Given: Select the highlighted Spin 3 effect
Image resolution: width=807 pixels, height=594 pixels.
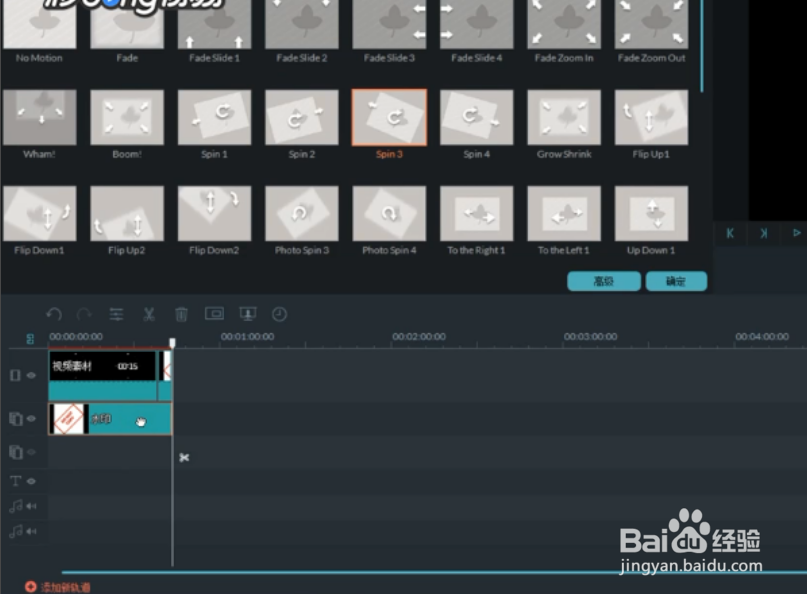Looking at the screenshot, I should [x=390, y=117].
